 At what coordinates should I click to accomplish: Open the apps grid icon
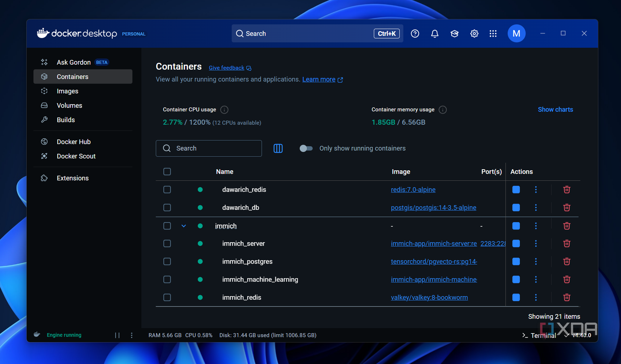pyautogui.click(x=493, y=34)
